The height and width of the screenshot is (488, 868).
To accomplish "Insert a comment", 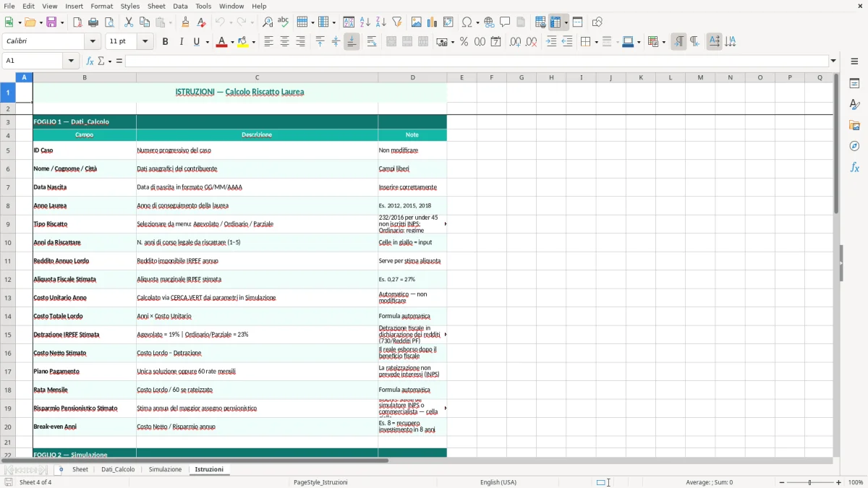I will coord(506,22).
